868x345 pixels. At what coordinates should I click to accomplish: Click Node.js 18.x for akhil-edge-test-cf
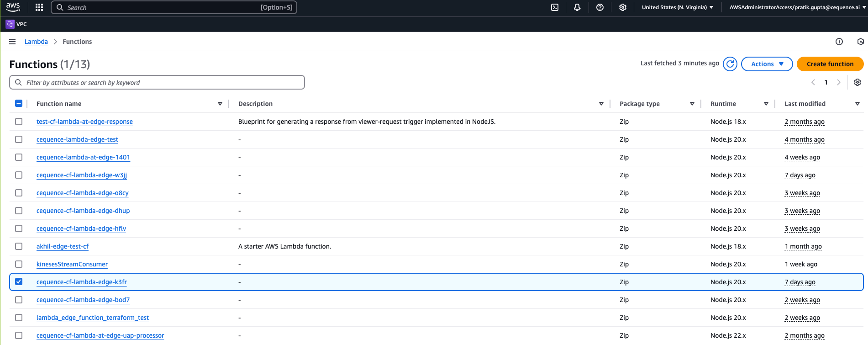pos(728,246)
